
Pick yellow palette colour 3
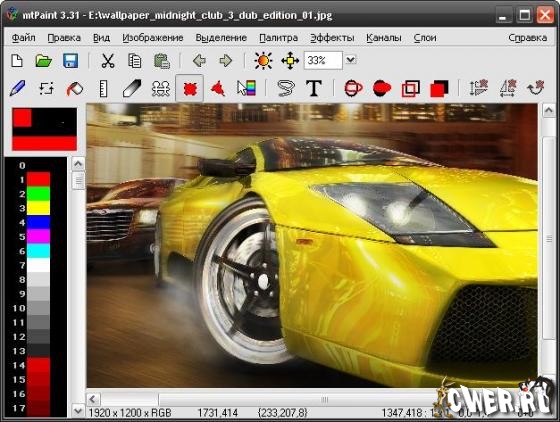[39, 208]
